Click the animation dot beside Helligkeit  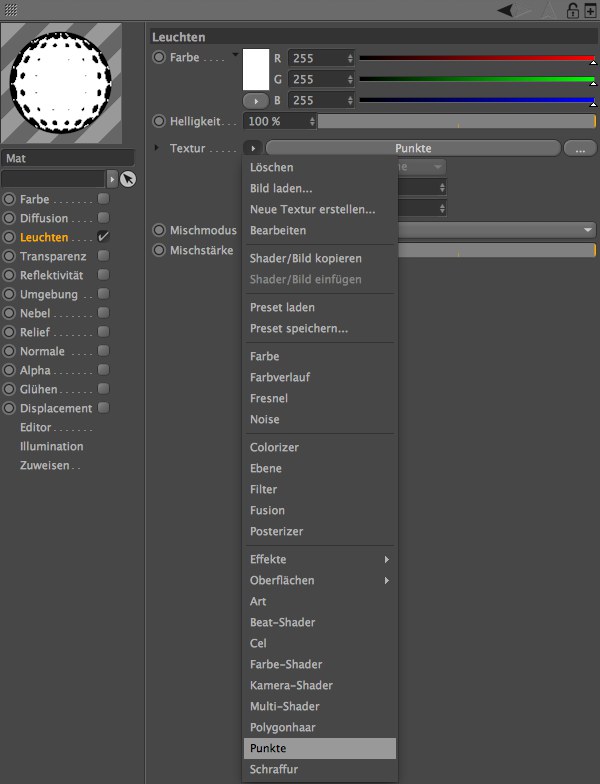(x=159, y=121)
